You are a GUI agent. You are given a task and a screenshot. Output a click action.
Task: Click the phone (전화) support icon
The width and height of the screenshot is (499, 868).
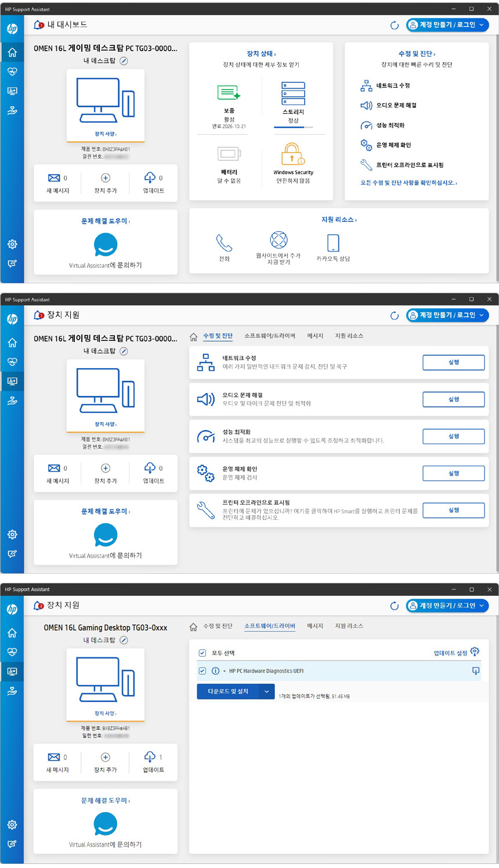[224, 243]
